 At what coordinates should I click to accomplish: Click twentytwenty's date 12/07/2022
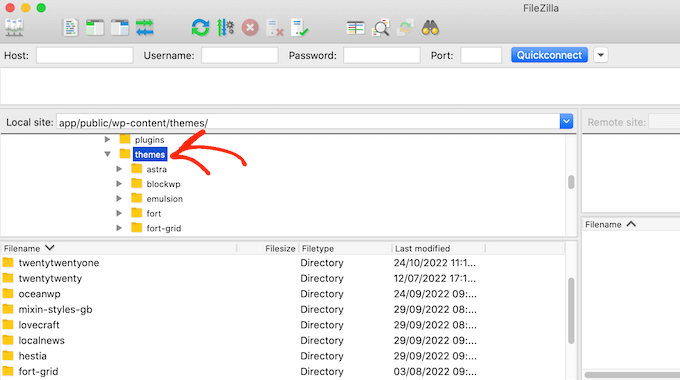tap(435, 278)
